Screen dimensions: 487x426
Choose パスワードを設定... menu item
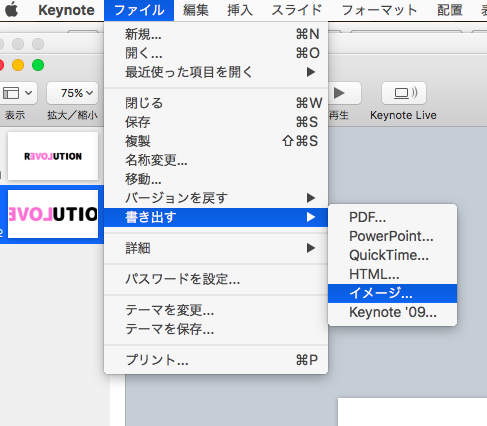click(216, 279)
